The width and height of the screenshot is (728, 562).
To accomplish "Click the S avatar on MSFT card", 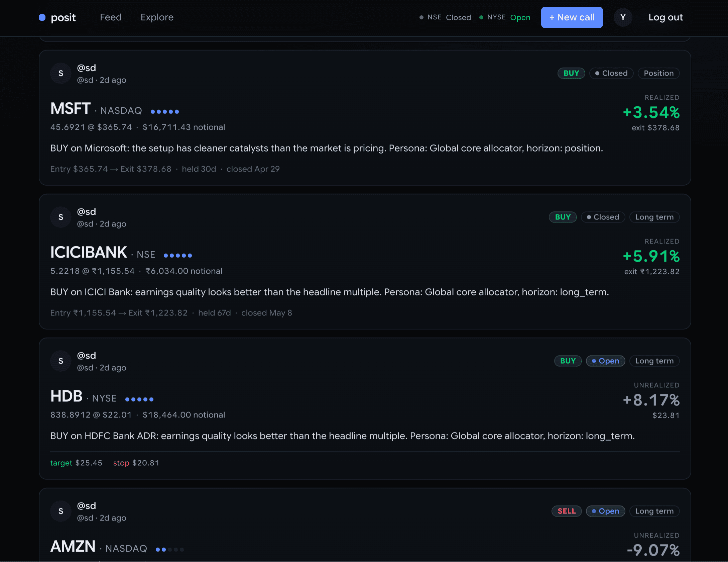I will click(61, 73).
